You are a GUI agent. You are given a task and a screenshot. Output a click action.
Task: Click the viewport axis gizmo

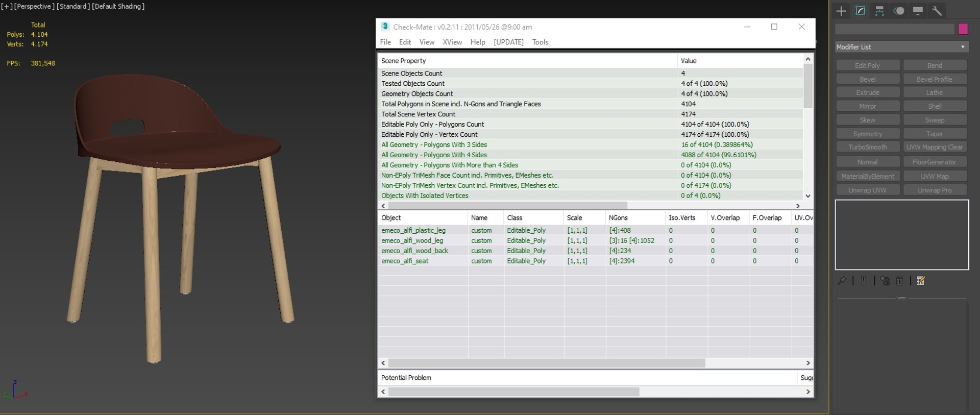(15, 390)
